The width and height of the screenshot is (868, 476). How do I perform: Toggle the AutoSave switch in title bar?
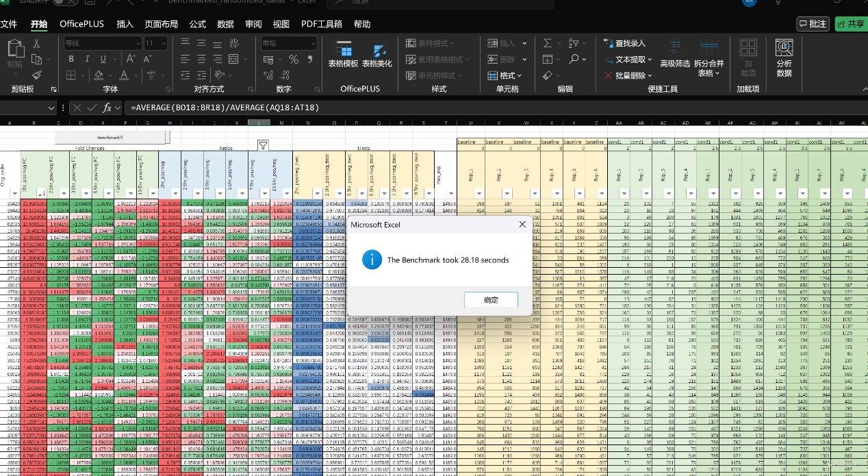click(x=65, y=2)
